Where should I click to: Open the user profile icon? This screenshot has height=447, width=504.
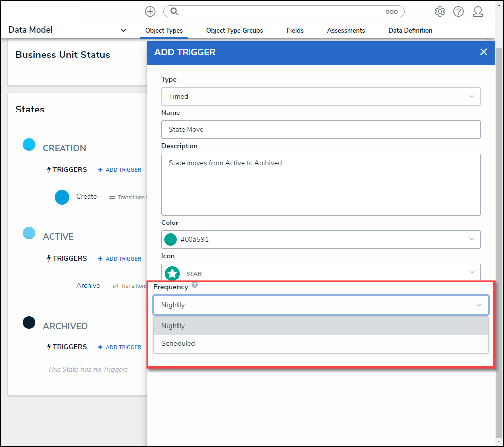(478, 11)
